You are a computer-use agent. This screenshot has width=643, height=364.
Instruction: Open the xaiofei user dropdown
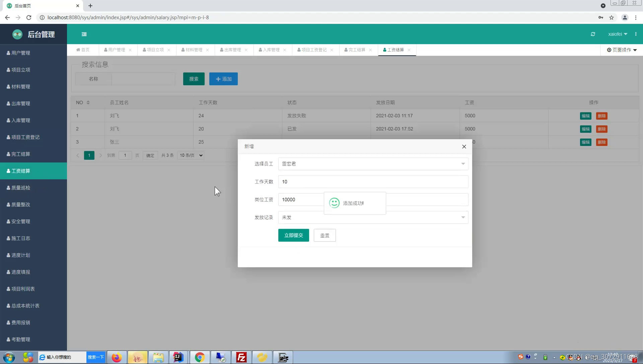coord(618,34)
